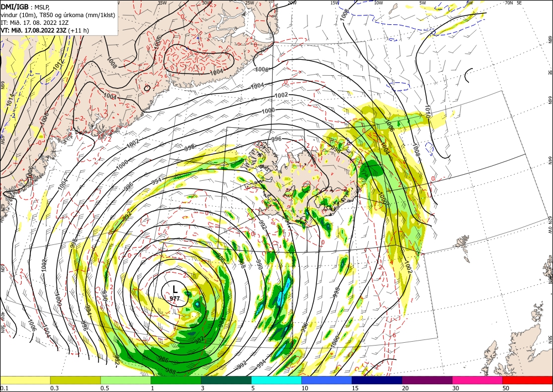Click the "35W" longitude label at top
The width and height of the screenshot is (553, 392).
coord(163,3)
